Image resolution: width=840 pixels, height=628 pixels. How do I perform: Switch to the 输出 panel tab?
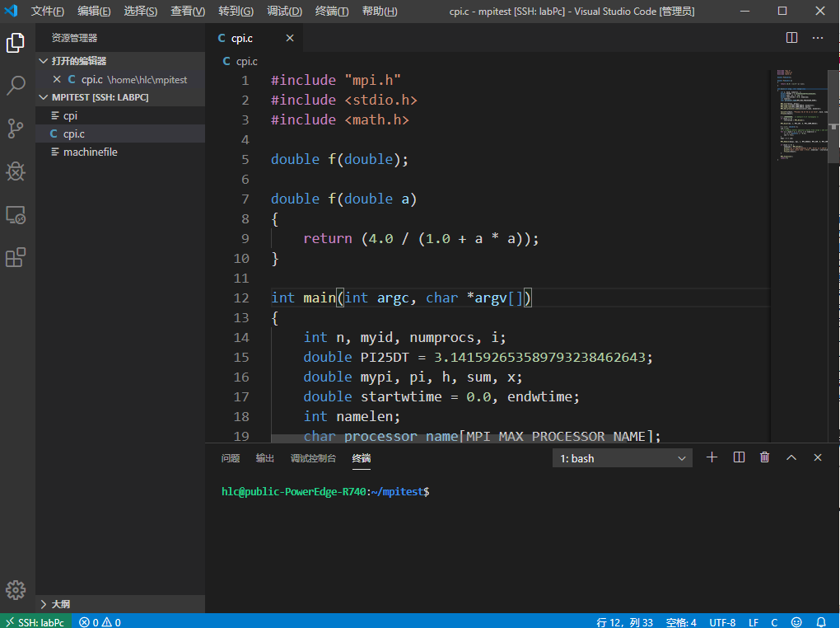pos(264,458)
